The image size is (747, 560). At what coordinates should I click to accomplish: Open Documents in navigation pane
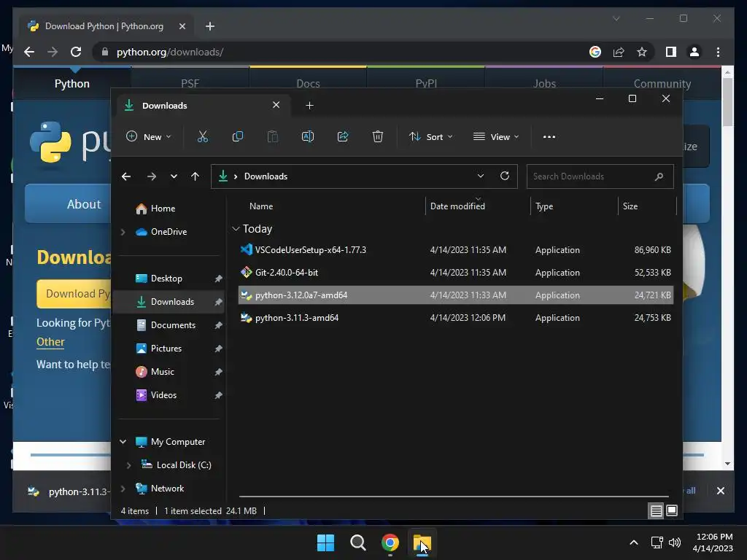click(173, 325)
